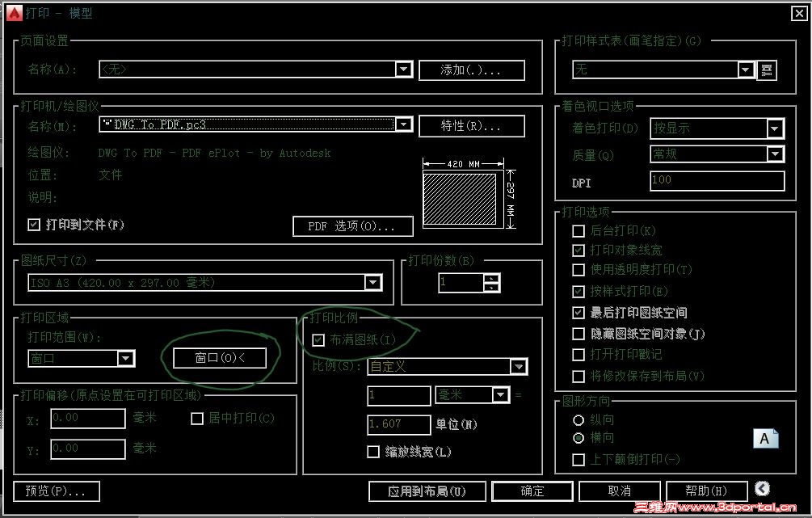This screenshot has width=812, height=518.
Task: Enable 将修改保存到布局 checkbox
Action: pos(578,377)
